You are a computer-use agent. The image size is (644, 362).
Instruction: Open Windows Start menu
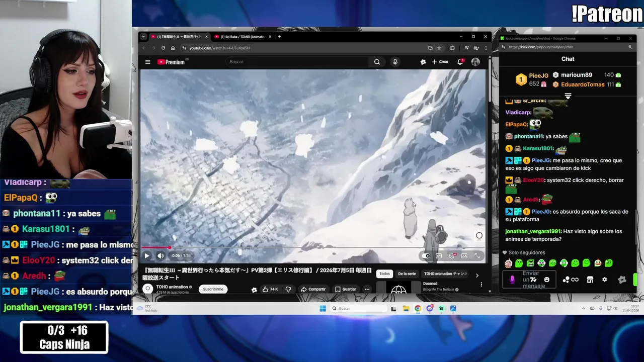(x=323, y=308)
